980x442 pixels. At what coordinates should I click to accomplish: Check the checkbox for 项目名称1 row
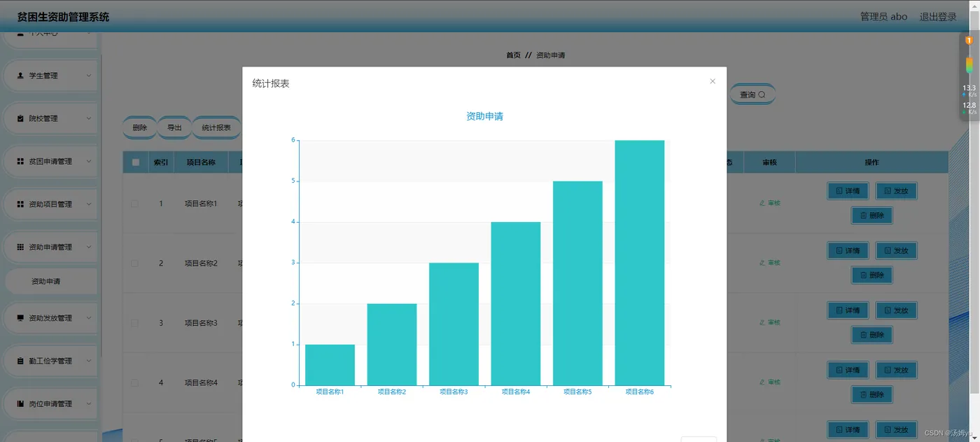pos(134,204)
